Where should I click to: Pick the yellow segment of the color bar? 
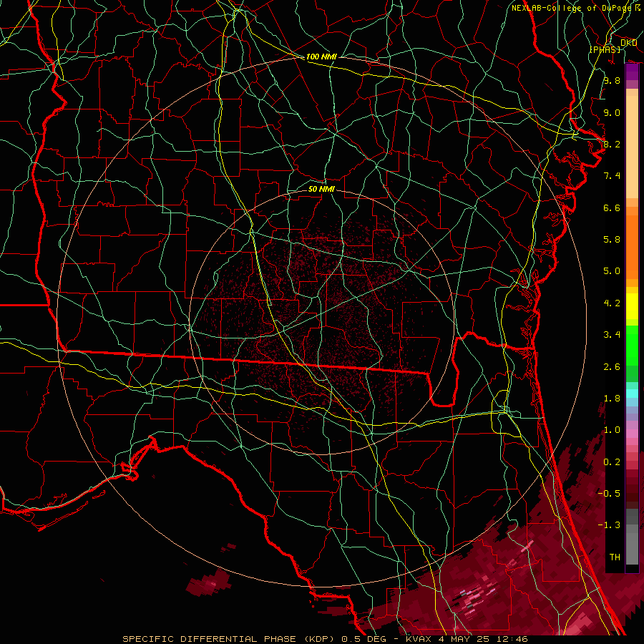[632, 306]
